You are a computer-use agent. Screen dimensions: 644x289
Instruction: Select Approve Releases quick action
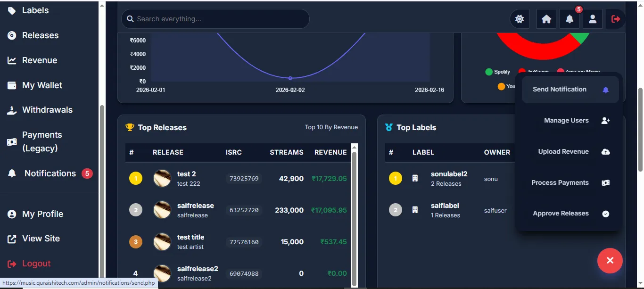[x=570, y=214]
